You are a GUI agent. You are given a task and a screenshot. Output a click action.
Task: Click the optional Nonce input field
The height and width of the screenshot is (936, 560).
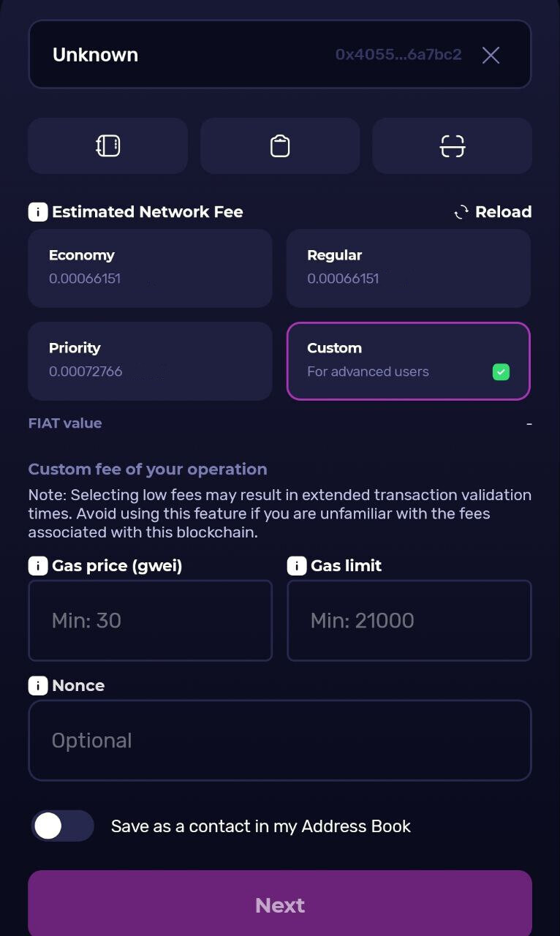pos(279,741)
